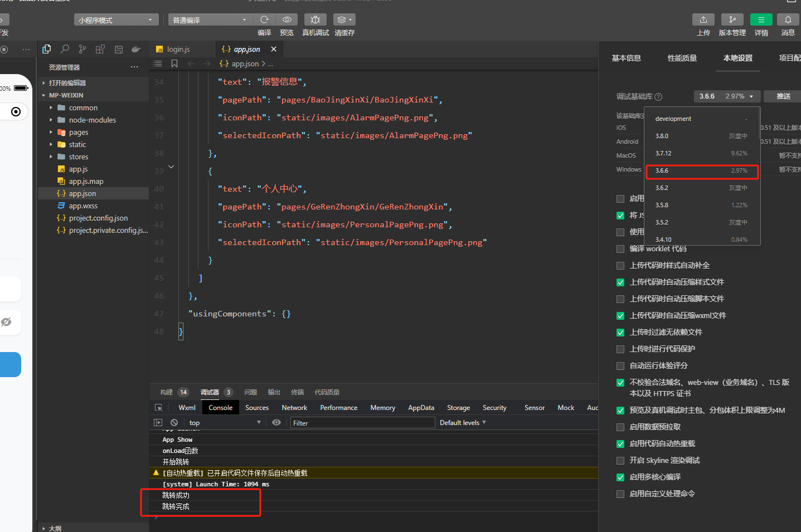This screenshot has width=801, height=532.
Task: Click the clear console icon
Action: [x=174, y=423]
